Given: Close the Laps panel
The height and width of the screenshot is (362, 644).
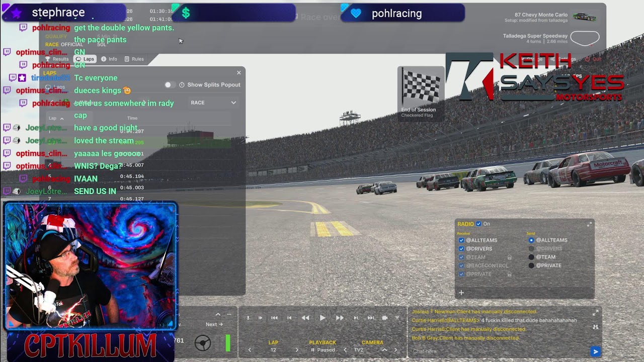Looking at the screenshot, I should [x=239, y=73].
